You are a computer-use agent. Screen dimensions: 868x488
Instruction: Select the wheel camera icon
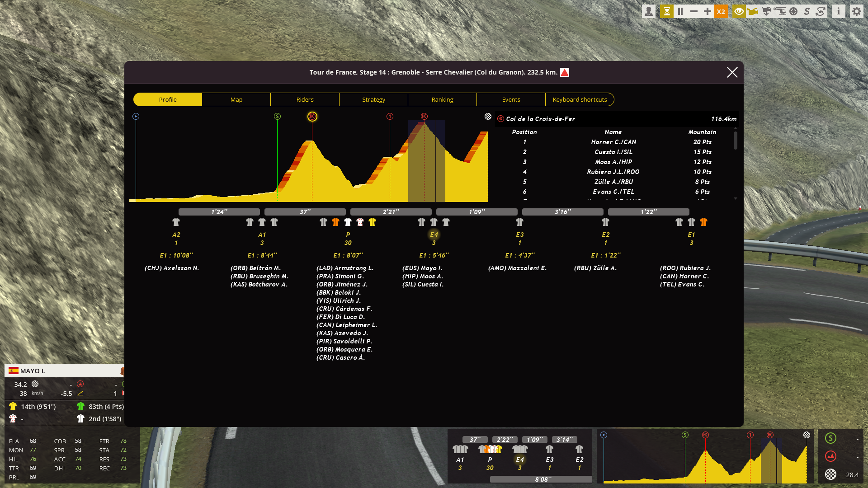pos(793,11)
